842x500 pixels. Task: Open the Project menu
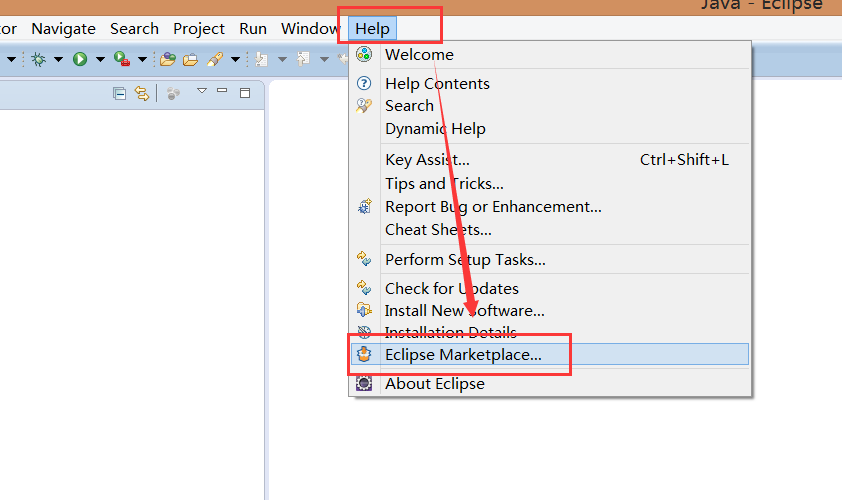pos(199,28)
